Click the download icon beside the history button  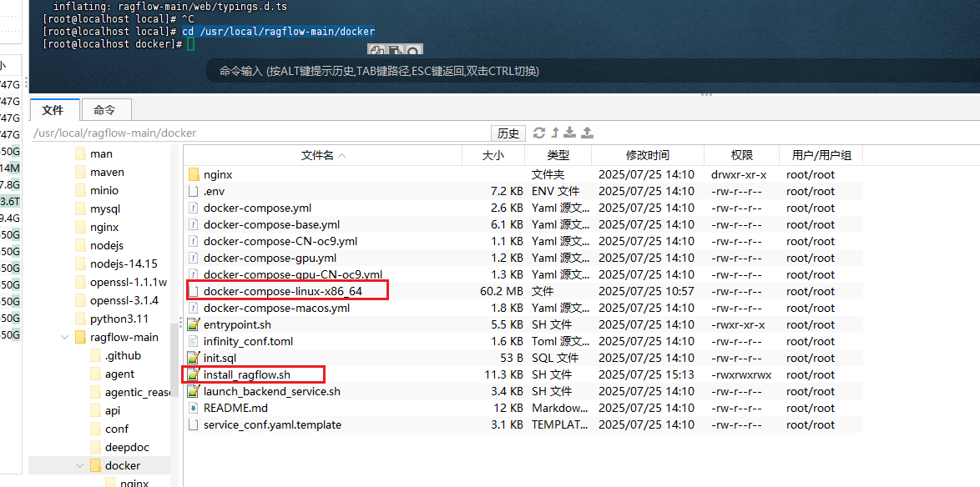coord(569,133)
